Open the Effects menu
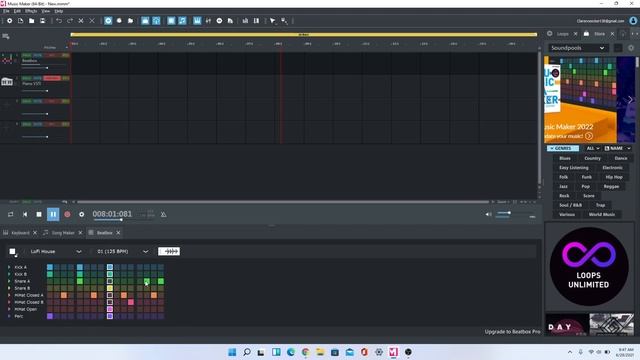The width and height of the screenshot is (640, 360). pyautogui.click(x=31, y=11)
